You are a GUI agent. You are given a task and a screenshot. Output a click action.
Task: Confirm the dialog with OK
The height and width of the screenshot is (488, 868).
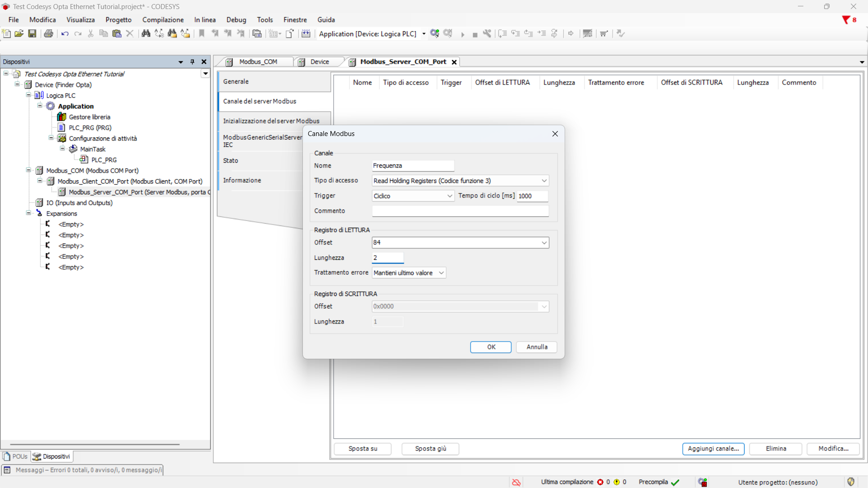coord(491,347)
